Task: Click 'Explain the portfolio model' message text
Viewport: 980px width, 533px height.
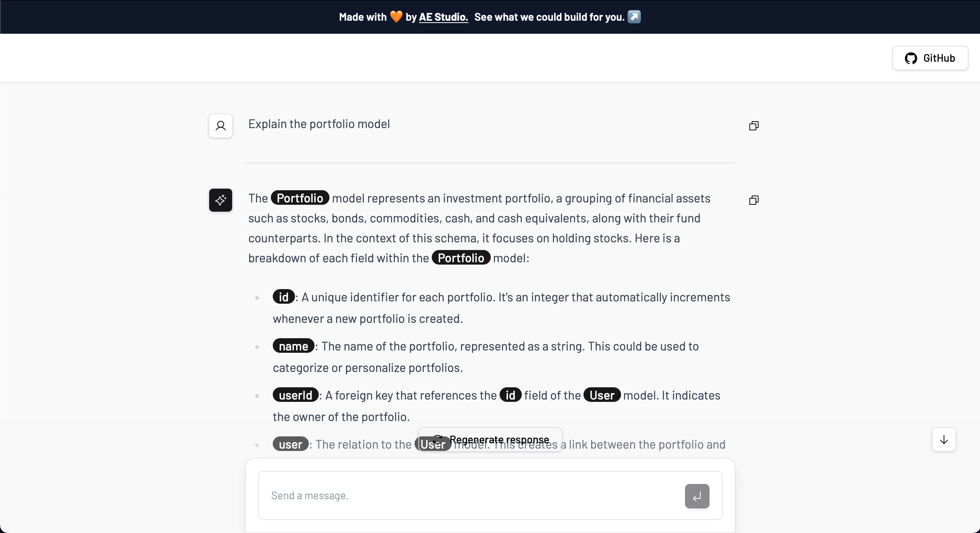Action: click(319, 124)
